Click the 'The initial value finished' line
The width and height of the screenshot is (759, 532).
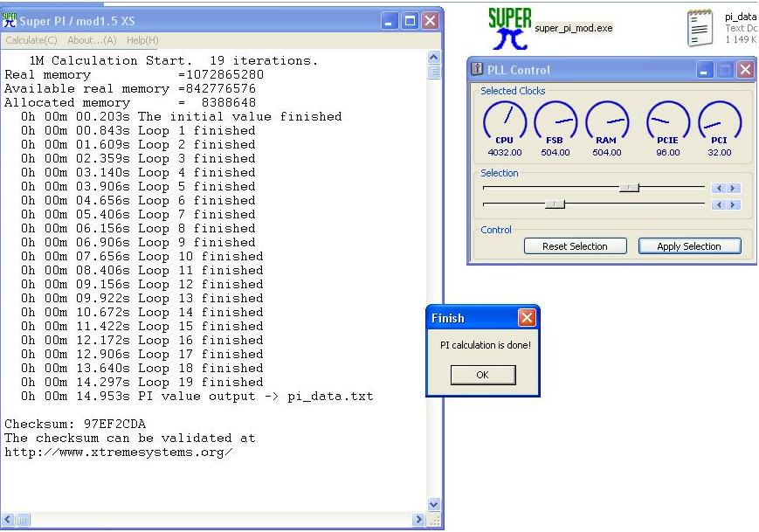[181, 117]
